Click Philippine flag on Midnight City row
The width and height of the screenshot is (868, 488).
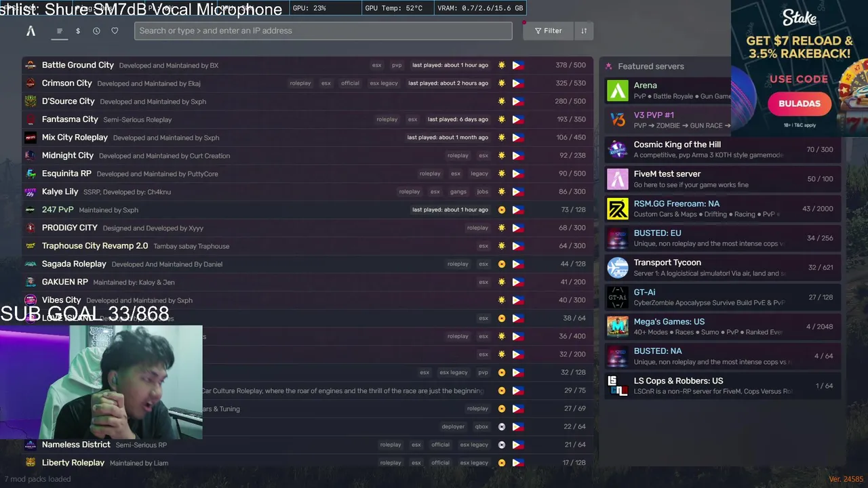(x=518, y=155)
